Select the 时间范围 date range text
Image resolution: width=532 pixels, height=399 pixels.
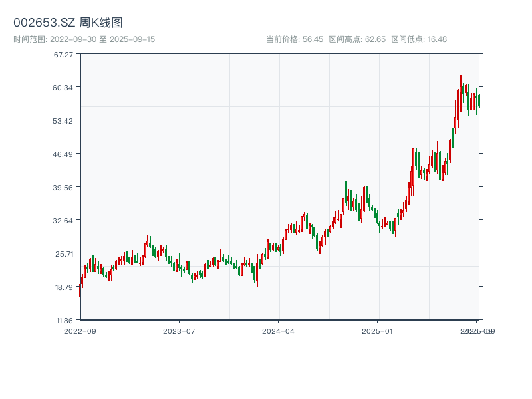[84, 39]
